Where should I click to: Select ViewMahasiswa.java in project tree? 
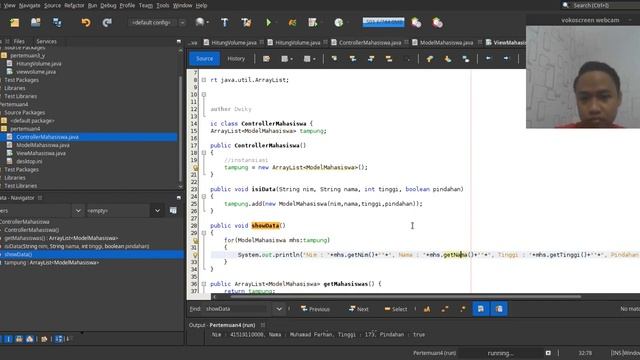[x=40, y=153]
